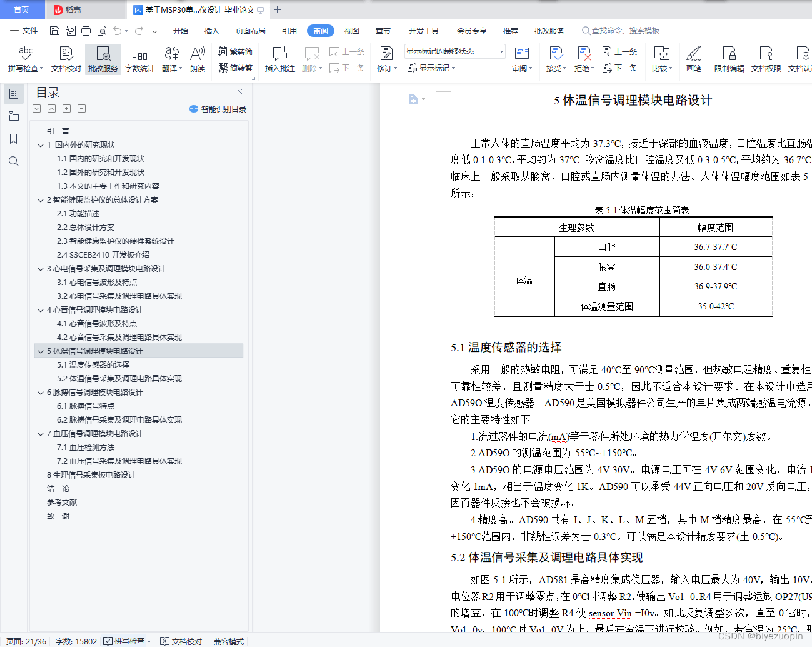The height and width of the screenshot is (647, 812).
Task: Open the 开发工具 ribbon tab
Action: (424, 31)
